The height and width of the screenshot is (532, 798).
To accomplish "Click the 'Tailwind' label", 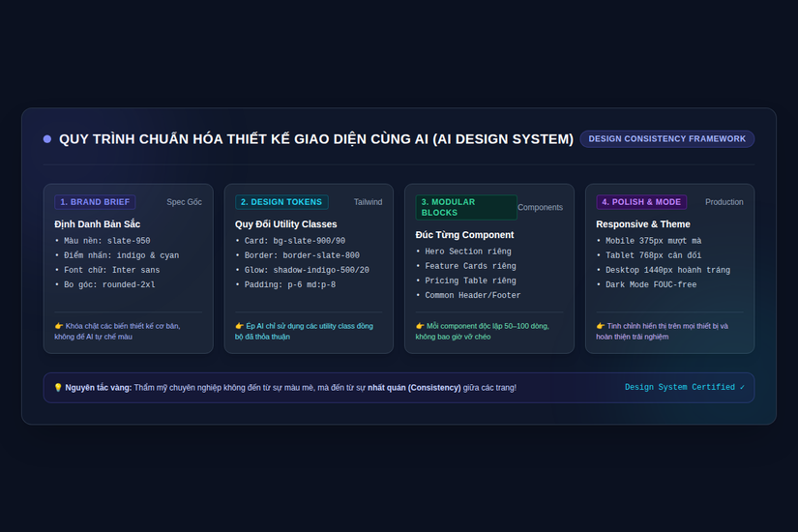I will tap(368, 202).
